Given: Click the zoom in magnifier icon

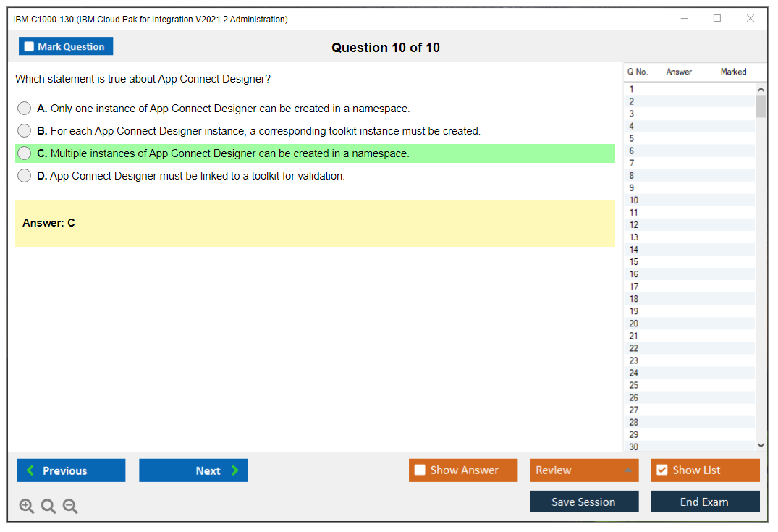Looking at the screenshot, I should (27, 506).
